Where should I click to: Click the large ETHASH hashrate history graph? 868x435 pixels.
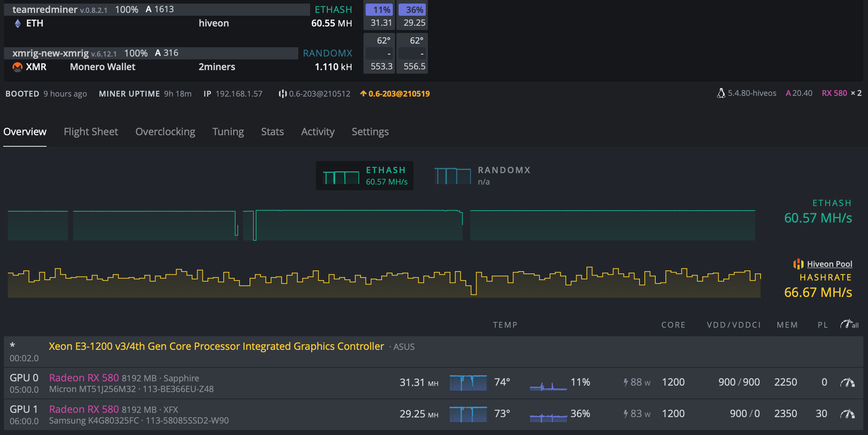pyautogui.click(x=381, y=225)
